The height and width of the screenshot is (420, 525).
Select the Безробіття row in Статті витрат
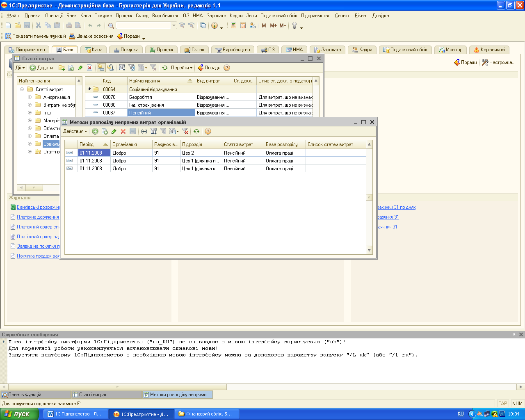199,97
